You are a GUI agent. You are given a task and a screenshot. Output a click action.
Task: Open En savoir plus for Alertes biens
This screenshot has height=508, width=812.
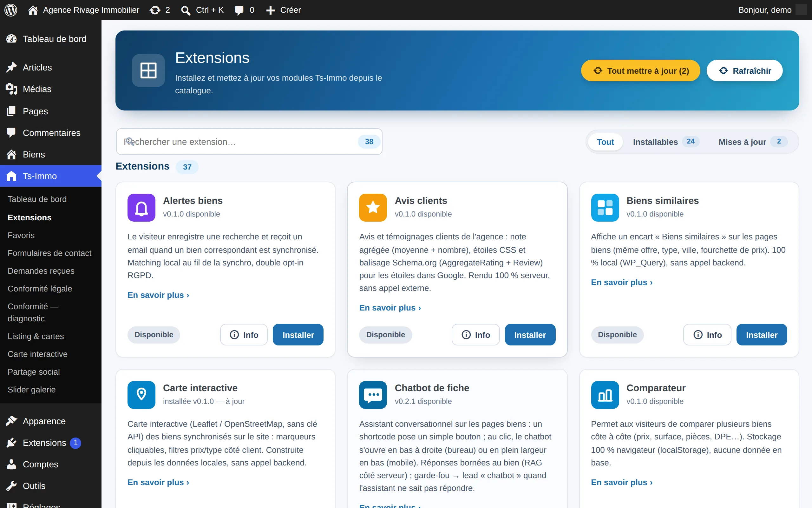[158, 295]
